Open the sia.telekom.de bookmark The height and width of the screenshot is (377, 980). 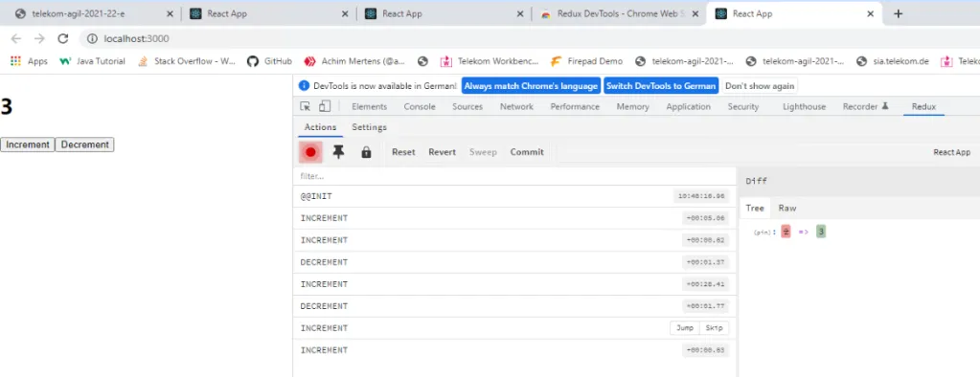click(x=893, y=61)
